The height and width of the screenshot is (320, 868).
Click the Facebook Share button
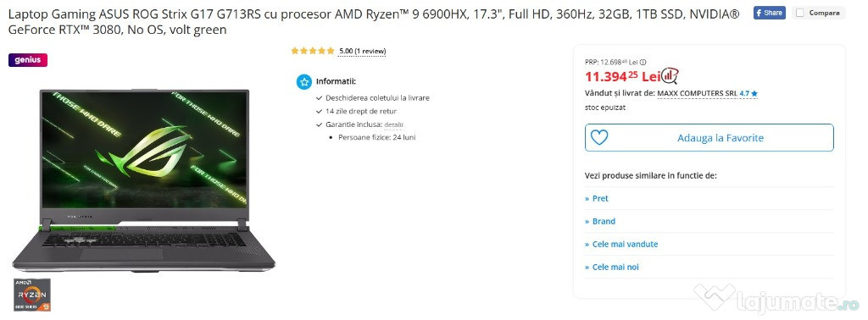pyautogui.click(x=769, y=13)
